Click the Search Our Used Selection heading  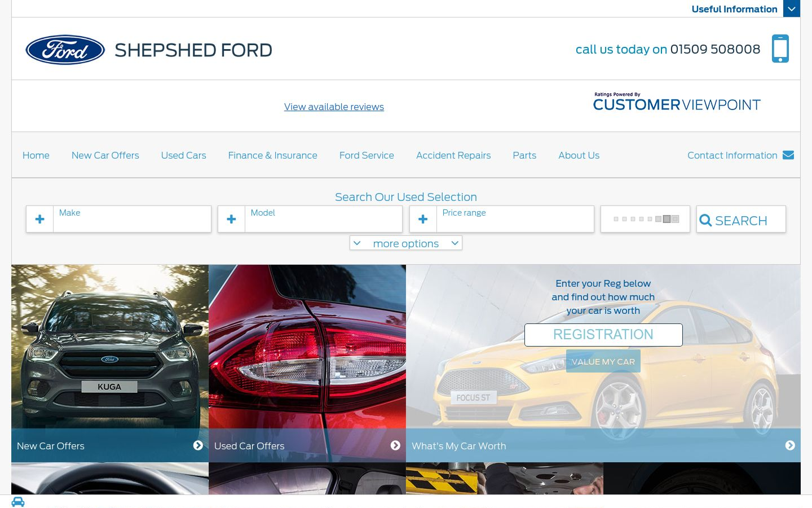pos(406,197)
